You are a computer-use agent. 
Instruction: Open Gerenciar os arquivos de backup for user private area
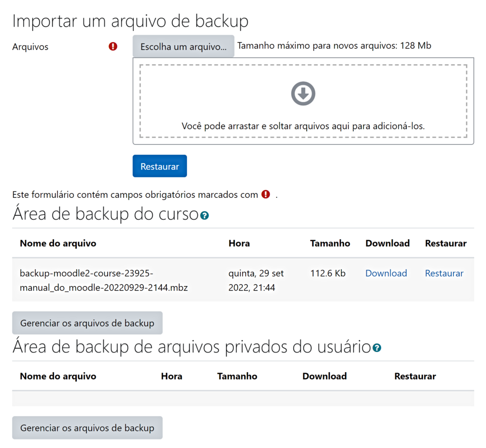(87, 428)
